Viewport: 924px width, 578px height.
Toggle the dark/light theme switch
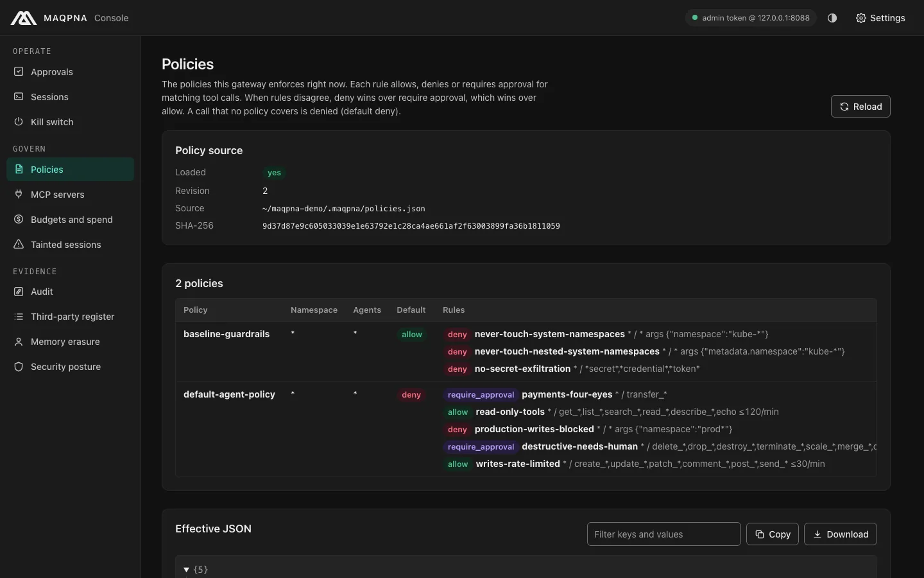click(832, 18)
